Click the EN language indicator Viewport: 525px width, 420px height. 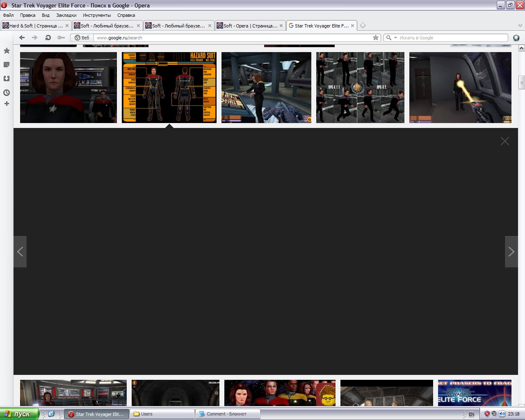point(471,414)
